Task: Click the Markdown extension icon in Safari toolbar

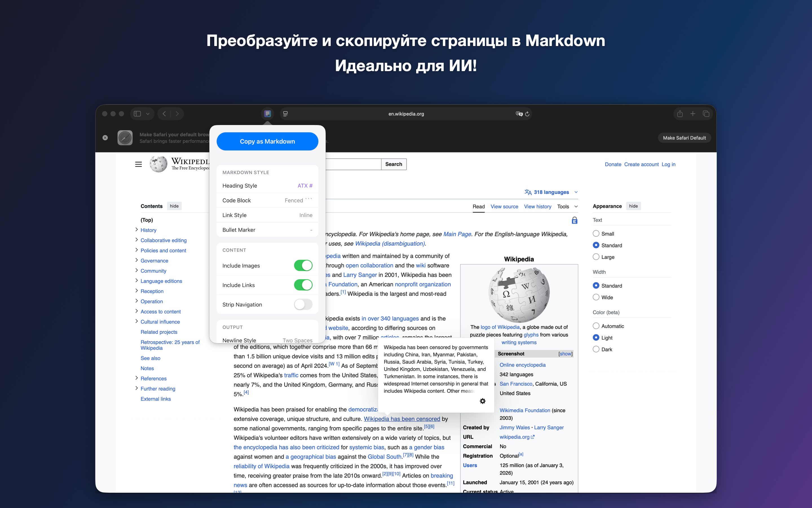Action: tap(267, 113)
